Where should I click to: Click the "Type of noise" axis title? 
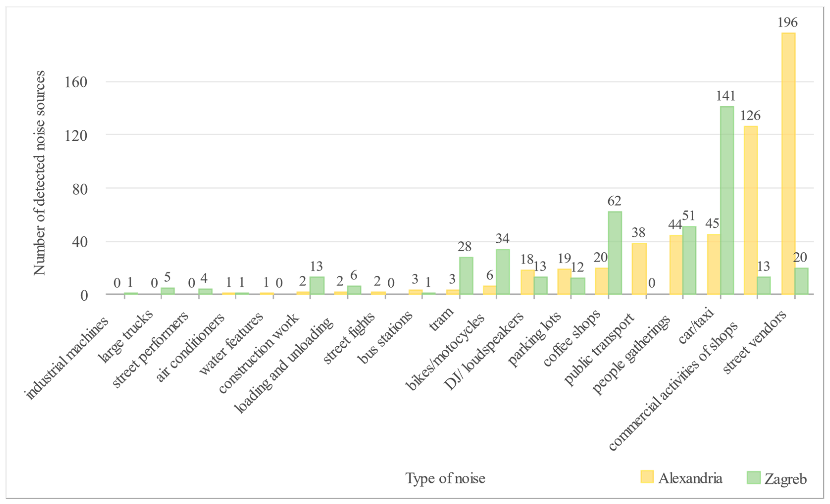coord(445,478)
